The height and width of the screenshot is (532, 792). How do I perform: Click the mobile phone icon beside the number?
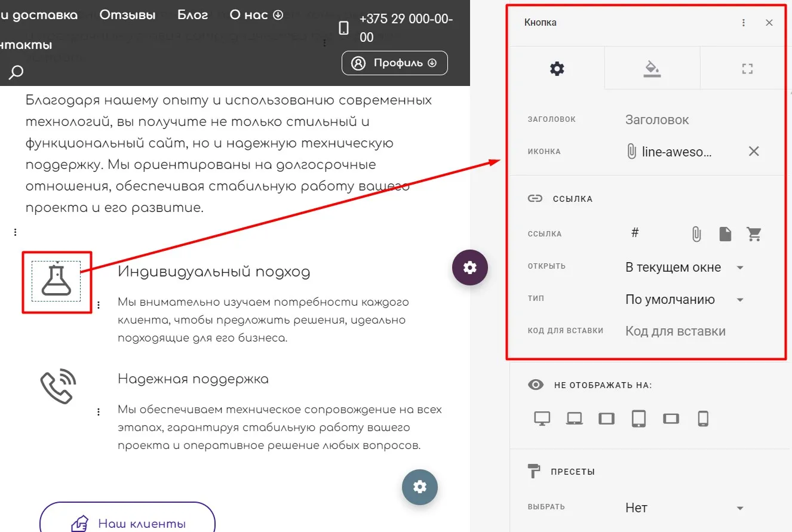pyautogui.click(x=343, y=28)
